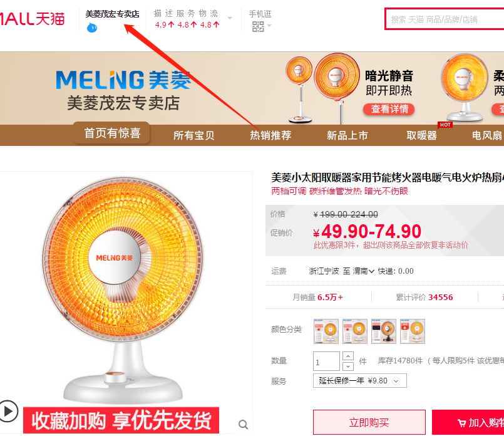Decrease quantity with the down arrow
This screenshot has height=436, width=504.
(x=348, y=366)
